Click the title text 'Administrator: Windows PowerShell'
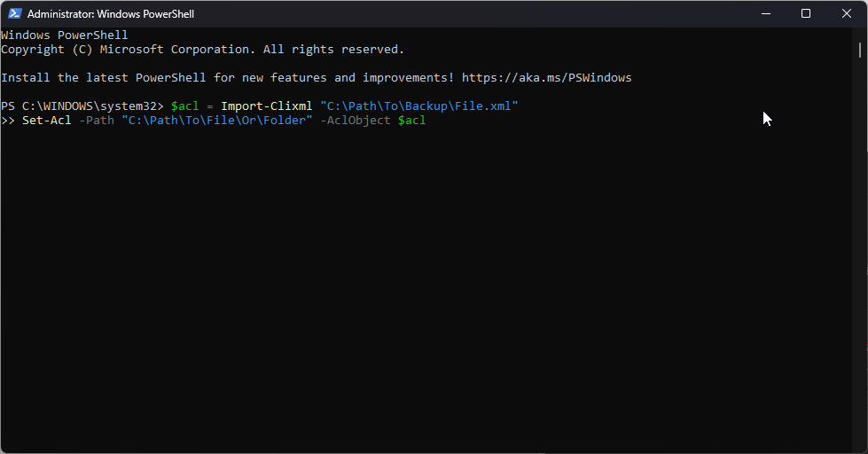This screenshot has height=454, width=868. pos(110,14)
